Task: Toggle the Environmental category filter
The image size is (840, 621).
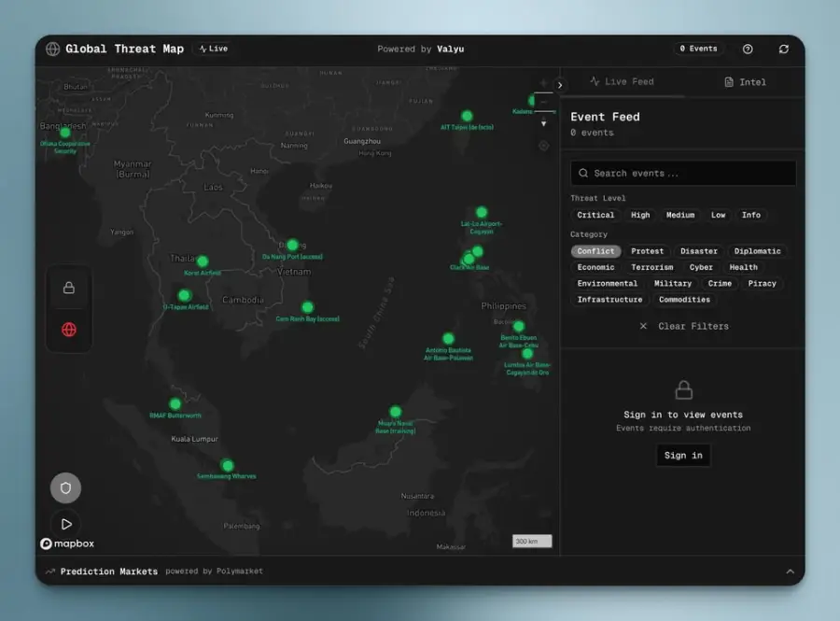Action: pyautogui.click(x=608, y=284)
